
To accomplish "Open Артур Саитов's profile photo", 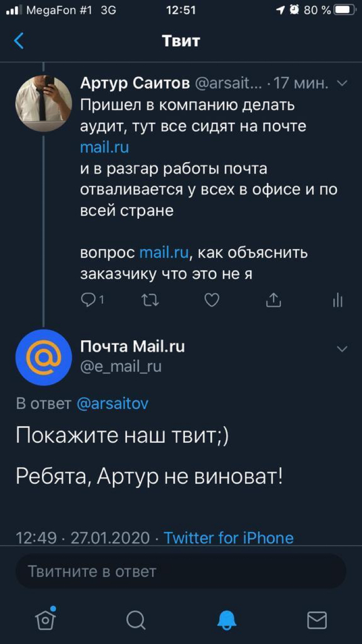I will (x=44, y=100).
